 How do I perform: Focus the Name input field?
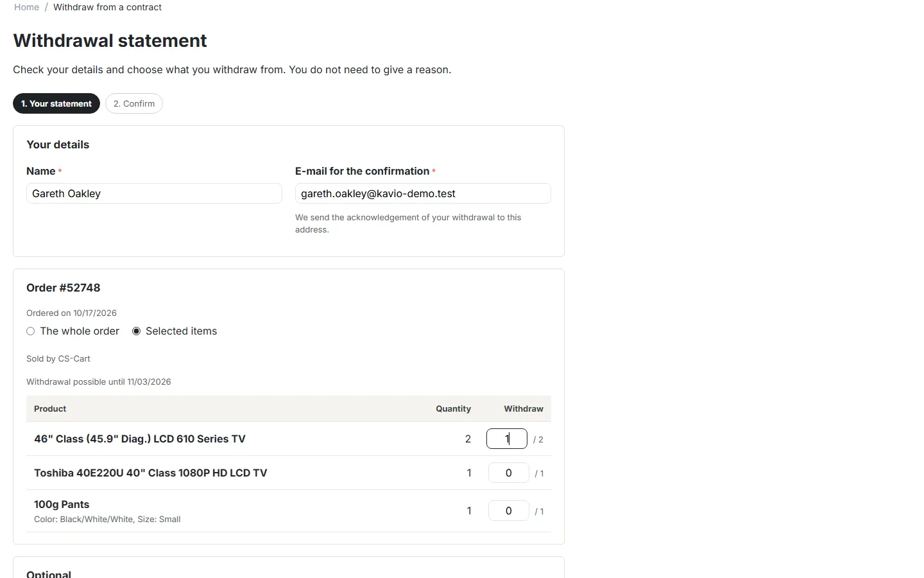(154, 193)
